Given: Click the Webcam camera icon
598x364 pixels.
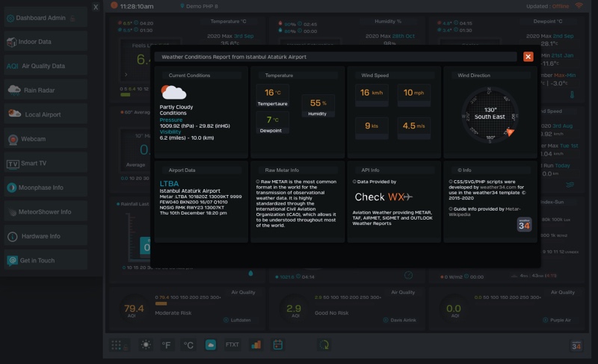Looking at the screenshot, I should point(13,140).
